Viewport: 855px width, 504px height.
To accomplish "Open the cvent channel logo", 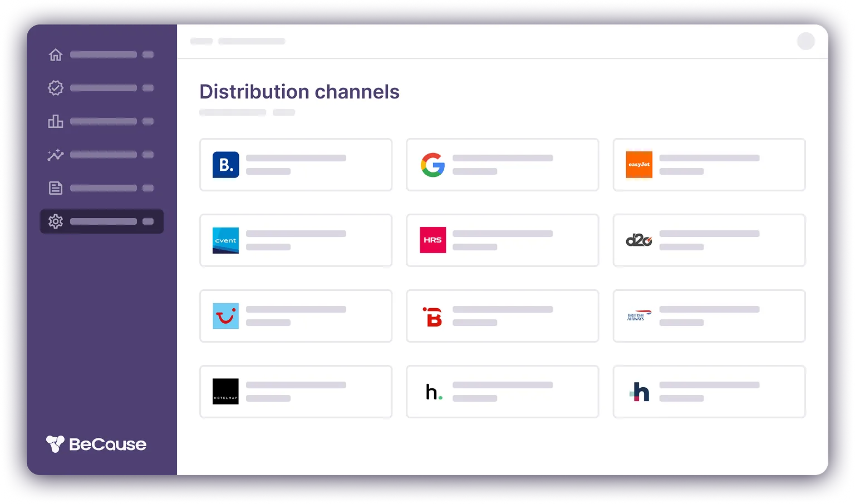I will (x=226, y=240).
